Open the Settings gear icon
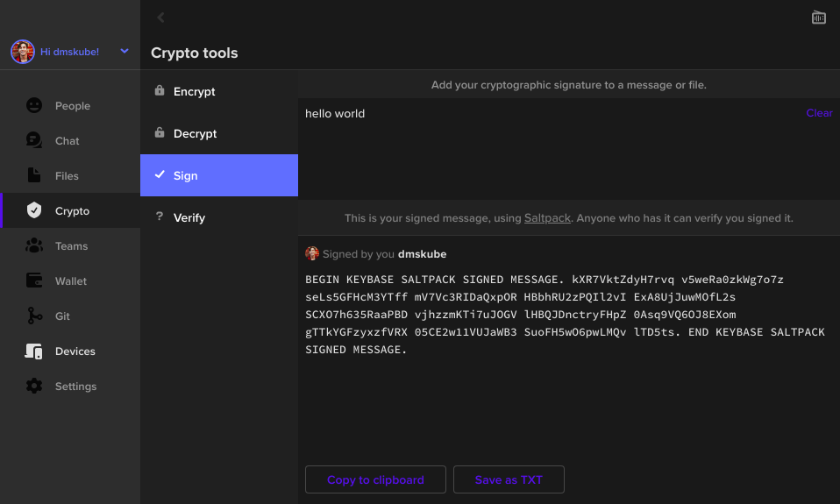The width and height of the screenshot is (840, 504). pyautogui.click(x=33, y=386)
